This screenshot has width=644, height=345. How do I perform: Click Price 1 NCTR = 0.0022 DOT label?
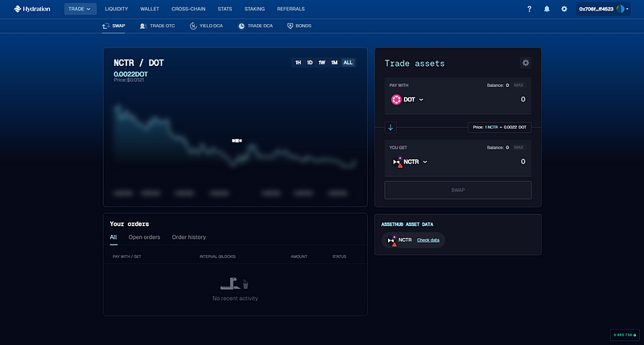(499, 128)
